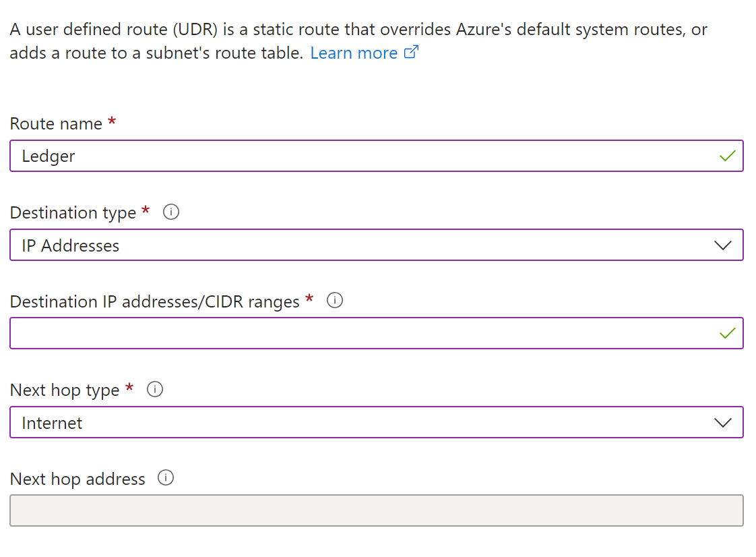Image resolution: width=756 pixels, height=557 pixels.
Task: Click the required asterisk beside Route name
Action: pos(111,123)
